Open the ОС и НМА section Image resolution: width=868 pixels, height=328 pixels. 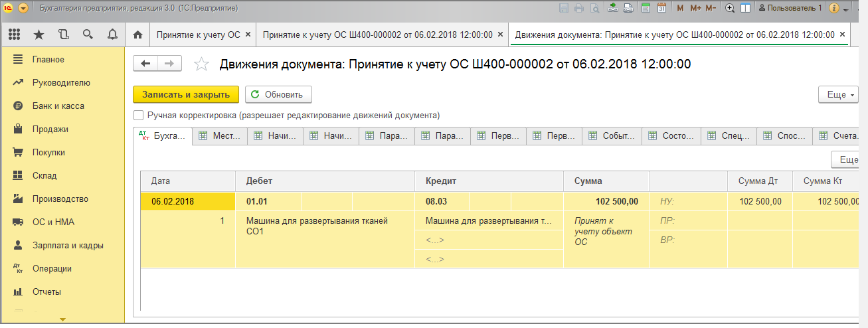(x=52, y=222)
